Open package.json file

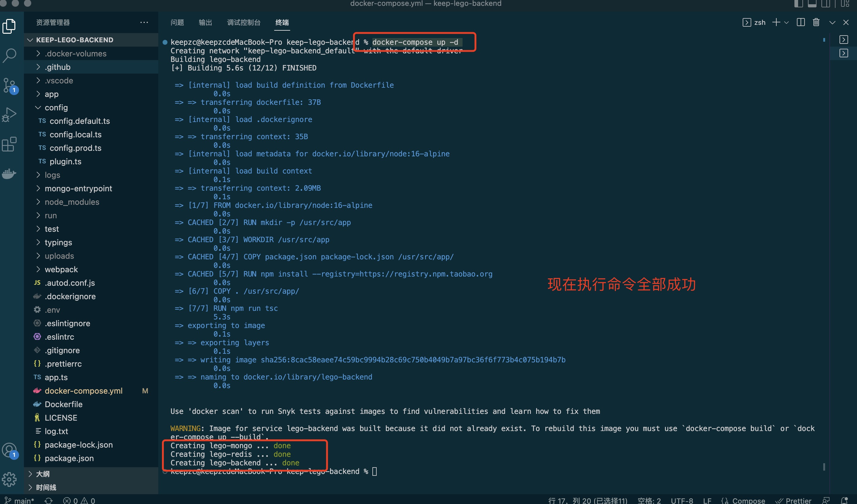point(91,458)
